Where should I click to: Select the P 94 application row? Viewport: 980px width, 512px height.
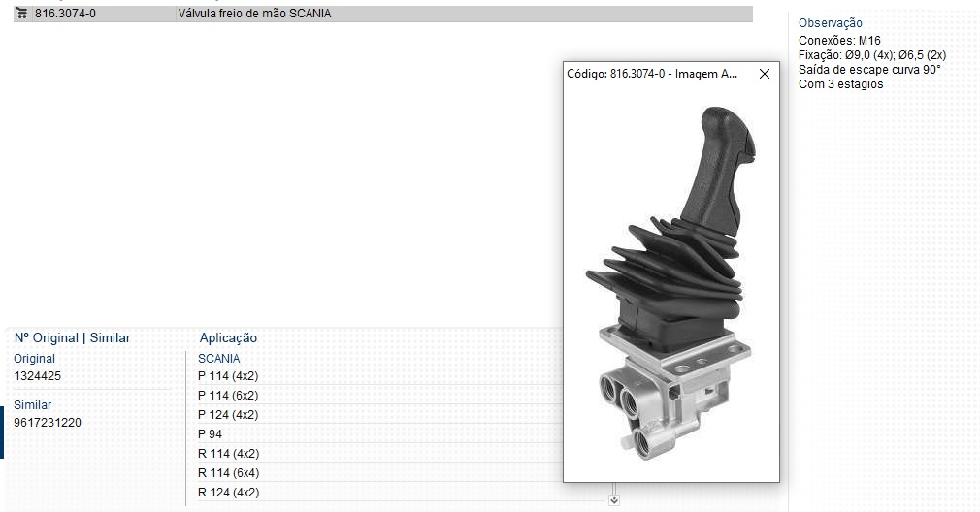click(210, 434)
